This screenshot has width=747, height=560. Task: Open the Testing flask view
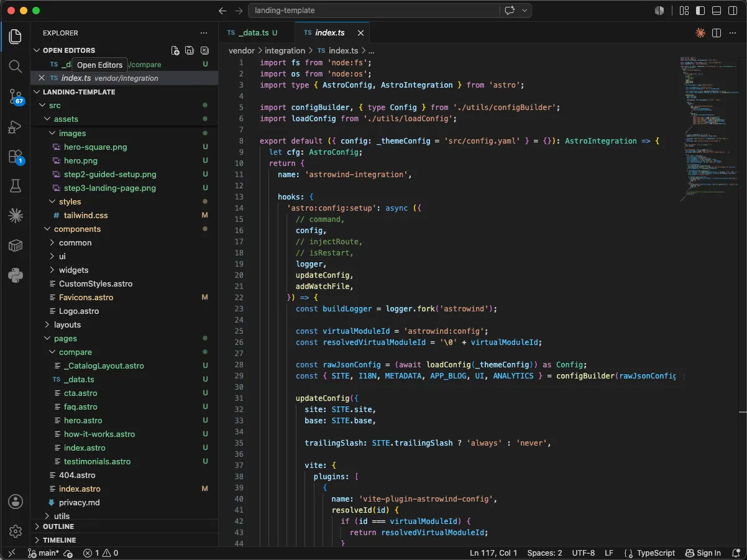pyautogui.click(x=16, y=186)
